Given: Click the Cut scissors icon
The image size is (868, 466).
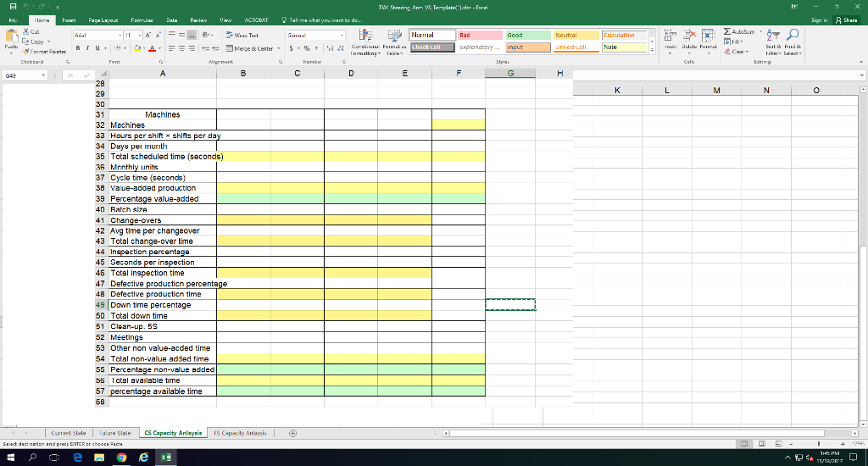Looking at the screenshot, I should (x=26, y=31).
